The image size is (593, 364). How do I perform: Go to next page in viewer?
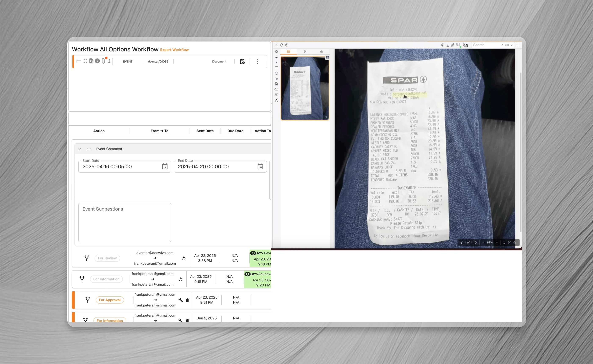click(x=476, y=243)
